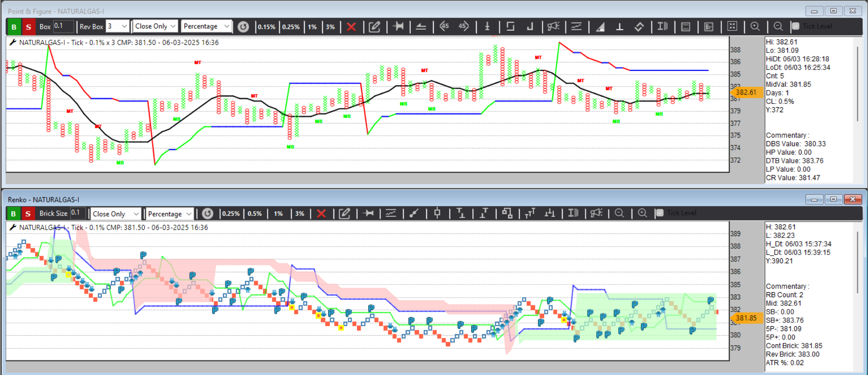Click column width icon in Renko toolbar
Screen dimensions: 868x375
coord(573,213)
